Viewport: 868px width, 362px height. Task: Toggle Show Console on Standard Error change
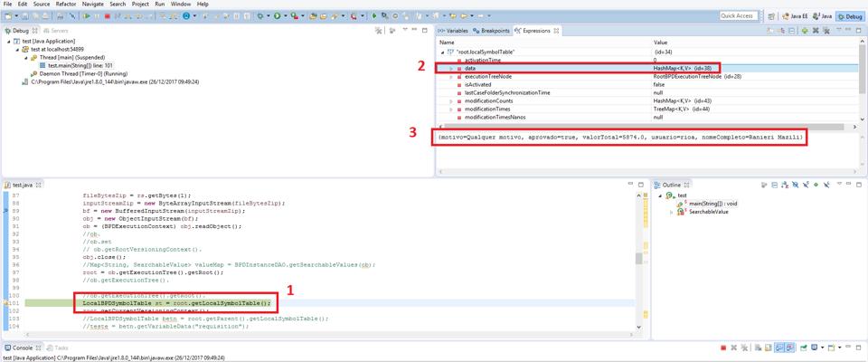(789, 348)
